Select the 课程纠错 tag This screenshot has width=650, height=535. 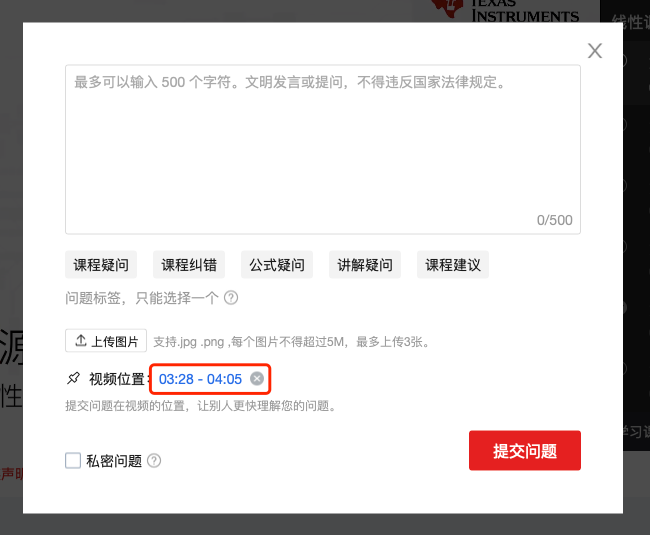pyautogui.click(x=189, y=264)
